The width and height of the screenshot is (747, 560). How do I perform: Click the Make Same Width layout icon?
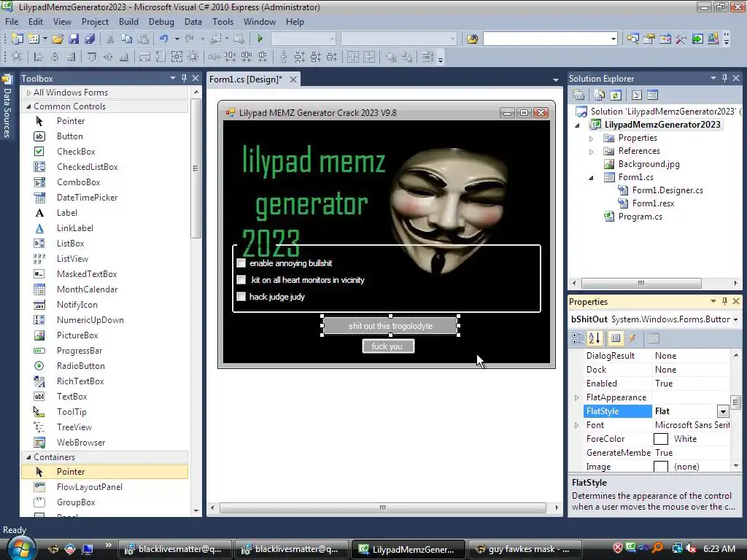[x=144, y=57]
